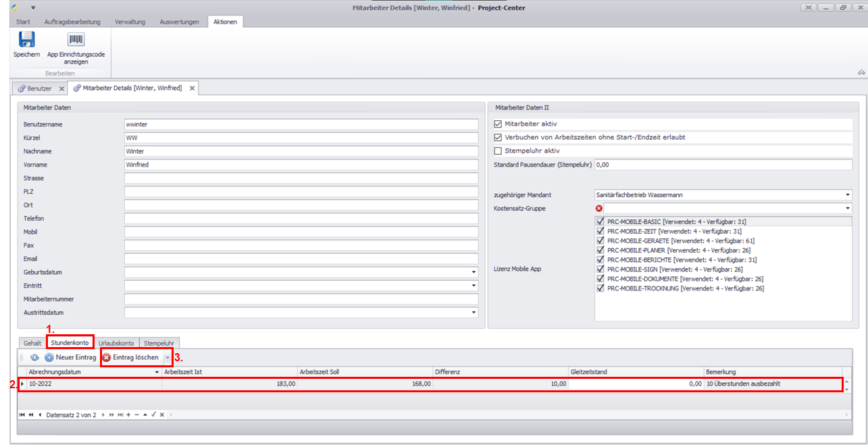Switch to the Verwaltung ribbon tab

pos(130,22)
